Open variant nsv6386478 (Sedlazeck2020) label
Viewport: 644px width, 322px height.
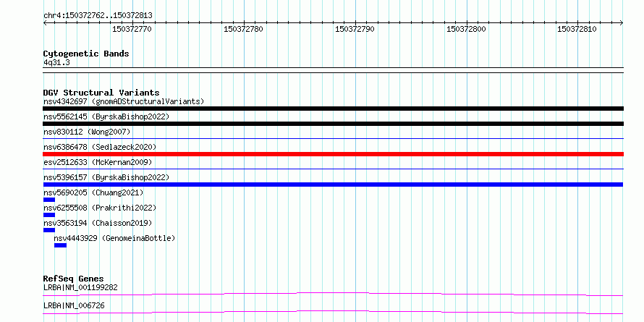[x=100, y=147]
